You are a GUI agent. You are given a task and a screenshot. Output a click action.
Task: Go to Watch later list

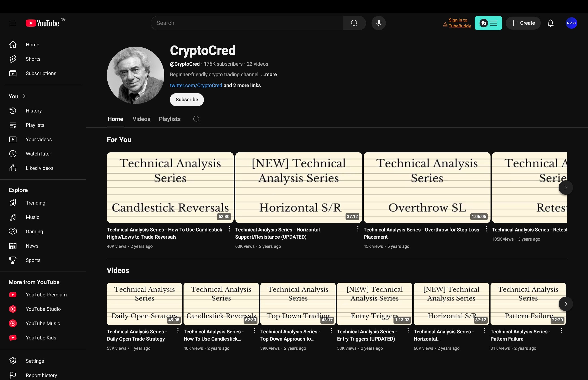coord(38,154)
